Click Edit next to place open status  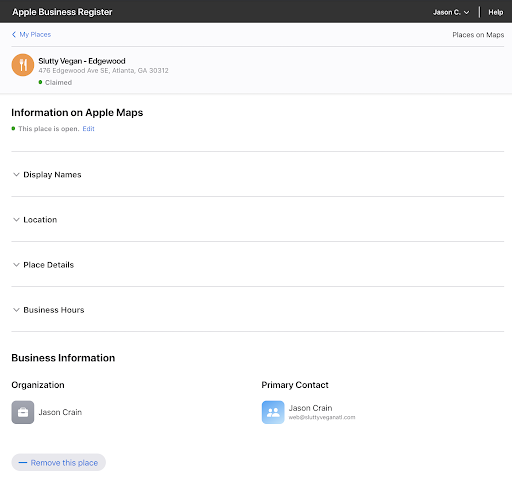pos(88,129)
